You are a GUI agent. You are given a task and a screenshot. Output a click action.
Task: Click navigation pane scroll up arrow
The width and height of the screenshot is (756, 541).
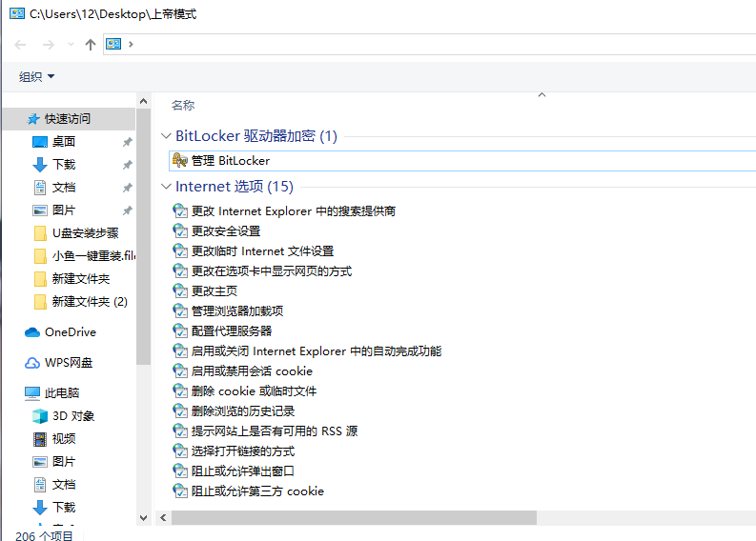click(x=143, y=101)
